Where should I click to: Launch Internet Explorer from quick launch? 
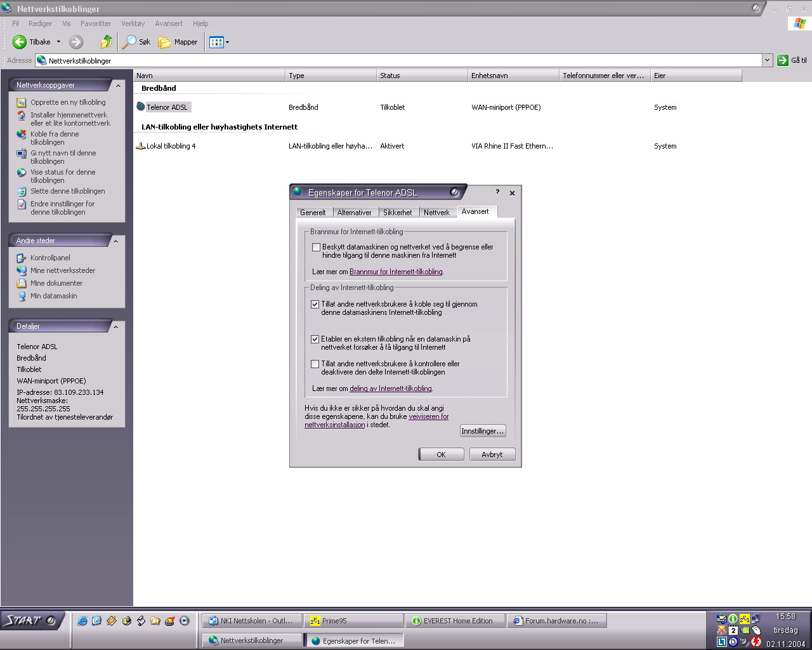coord(82,621)
